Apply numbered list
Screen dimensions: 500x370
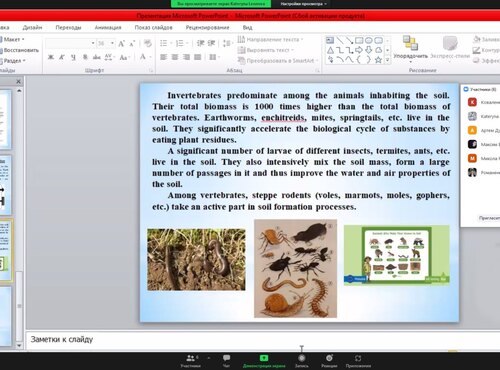point(182,43)
